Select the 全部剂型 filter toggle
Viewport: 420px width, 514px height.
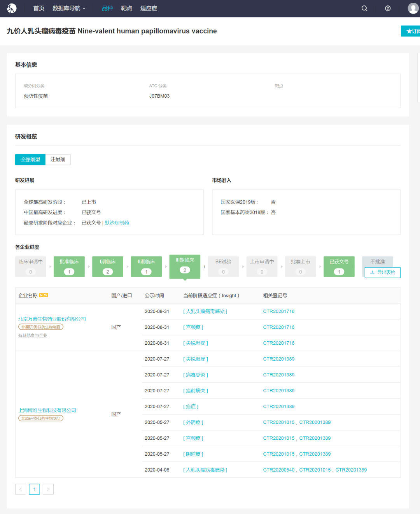[x=30, y=160]
